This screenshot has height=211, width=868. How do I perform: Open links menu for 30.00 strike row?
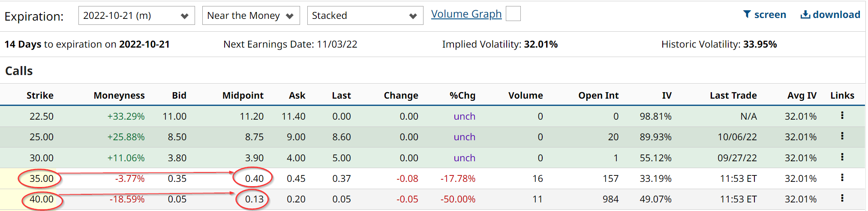[x=842, y=157]
